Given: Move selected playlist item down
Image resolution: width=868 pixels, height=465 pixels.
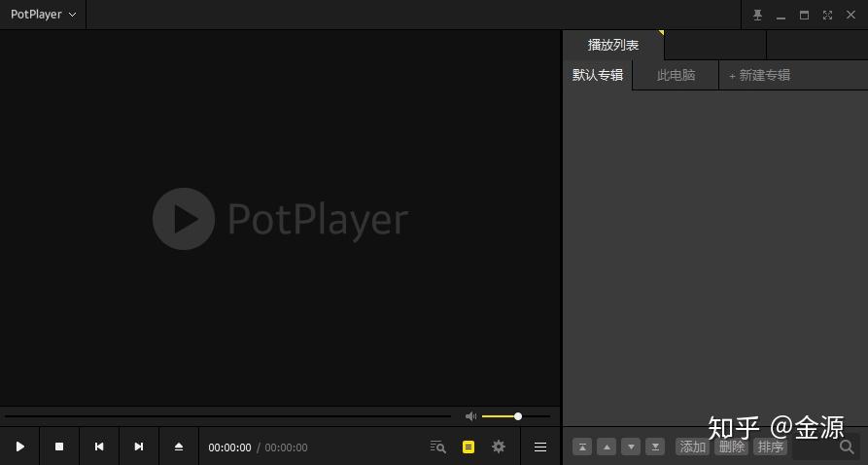Looking at the screenshot, I should (631, 447).
